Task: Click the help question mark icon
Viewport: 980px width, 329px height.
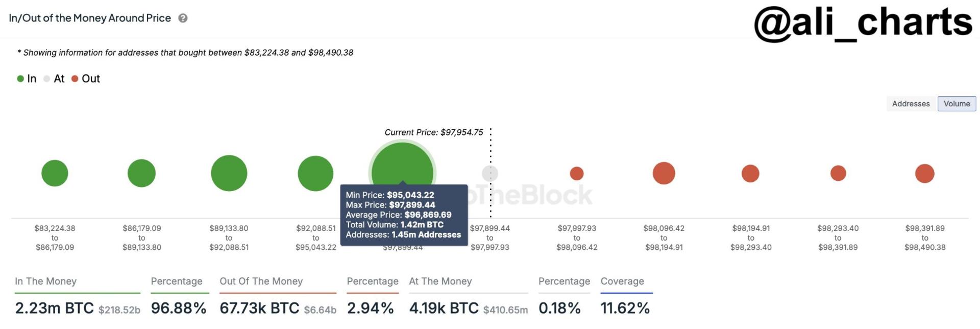Action: click(x=183, y=18)
